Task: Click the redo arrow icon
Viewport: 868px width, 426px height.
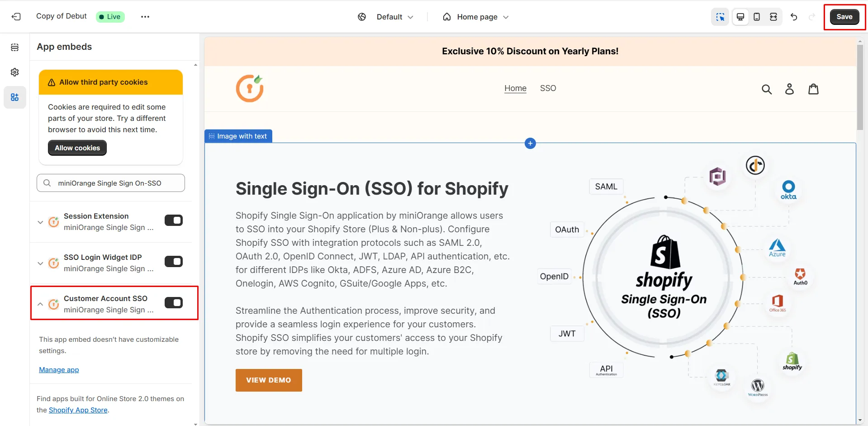Action: pos(812,17)
